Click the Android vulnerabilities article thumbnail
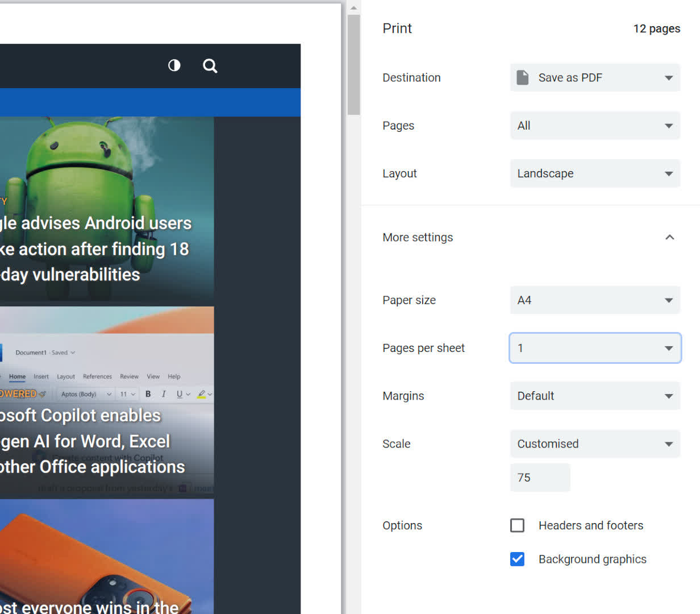 tap(107, 209)
